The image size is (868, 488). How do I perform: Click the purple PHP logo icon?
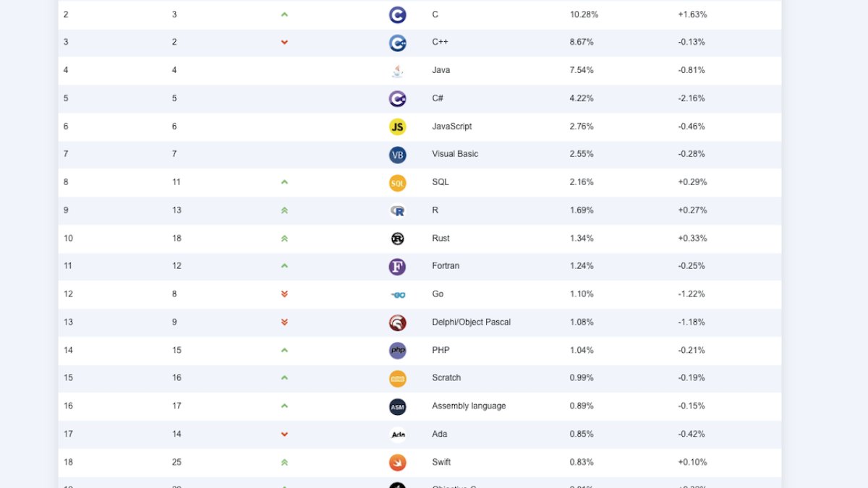(397, 351)
